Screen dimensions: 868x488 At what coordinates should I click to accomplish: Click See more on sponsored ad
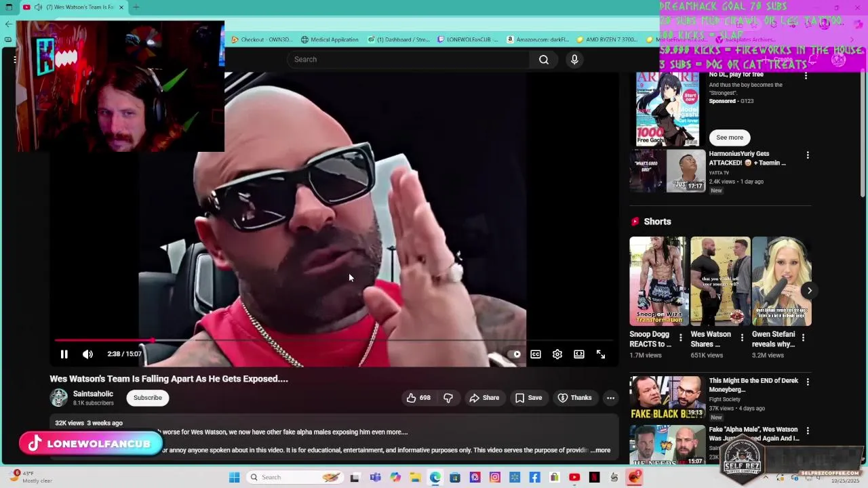730,138
